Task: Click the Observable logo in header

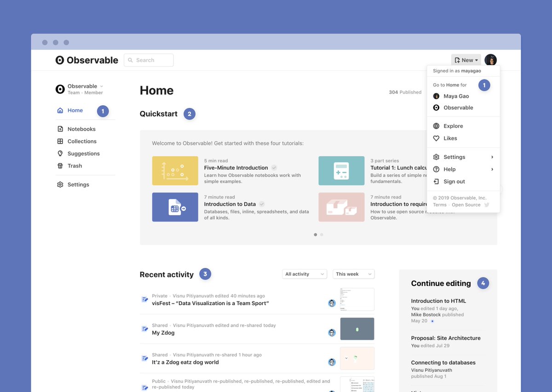Action: 86,60
